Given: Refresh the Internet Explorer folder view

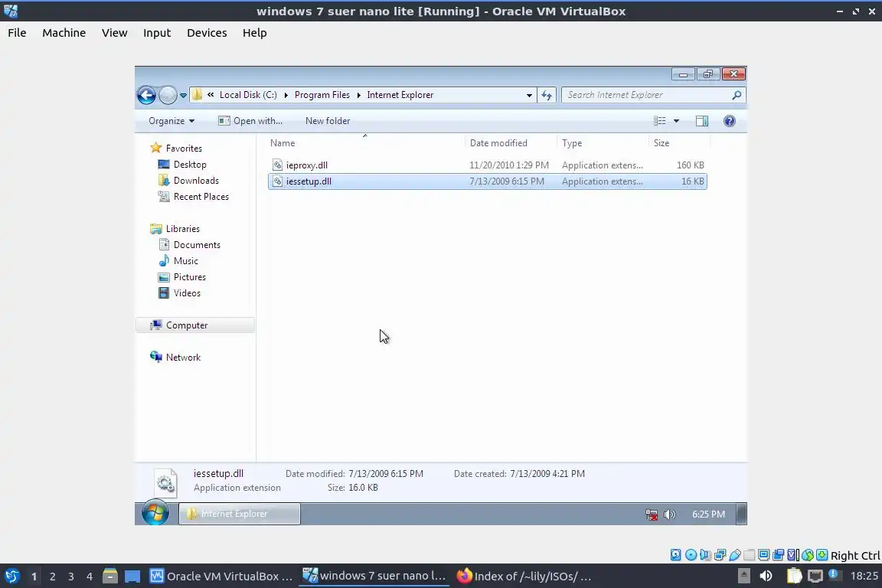Looking at the screenshot, I should [547, 95].
